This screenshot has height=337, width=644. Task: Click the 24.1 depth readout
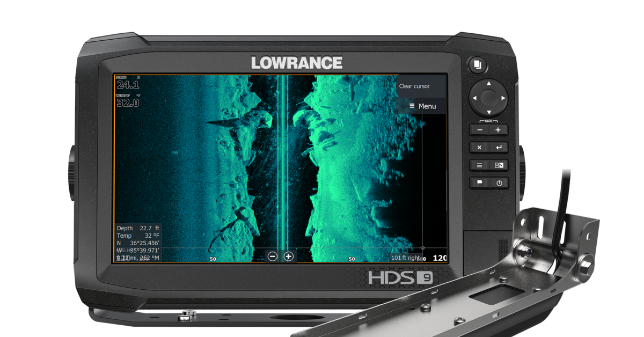(x=128, y=85)
